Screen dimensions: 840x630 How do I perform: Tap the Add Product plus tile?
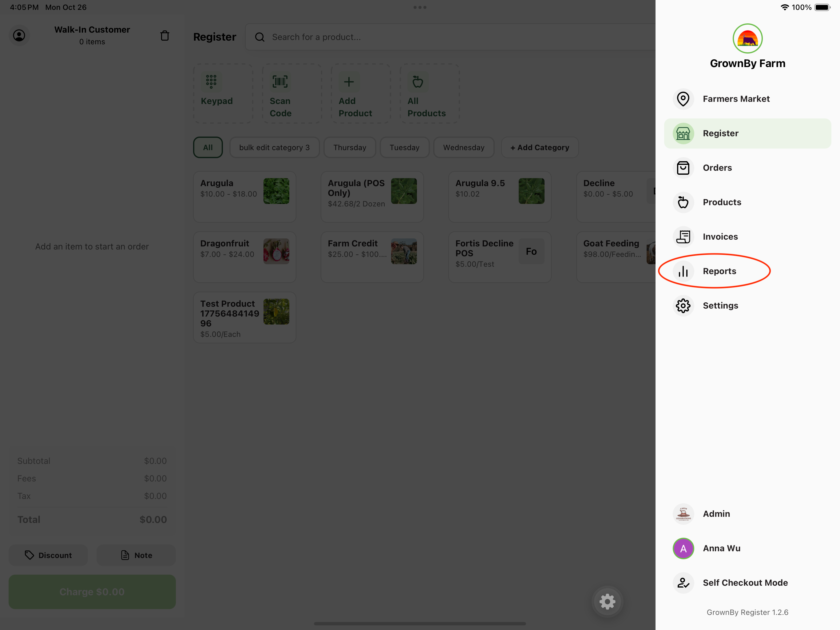tap(361, 94)
